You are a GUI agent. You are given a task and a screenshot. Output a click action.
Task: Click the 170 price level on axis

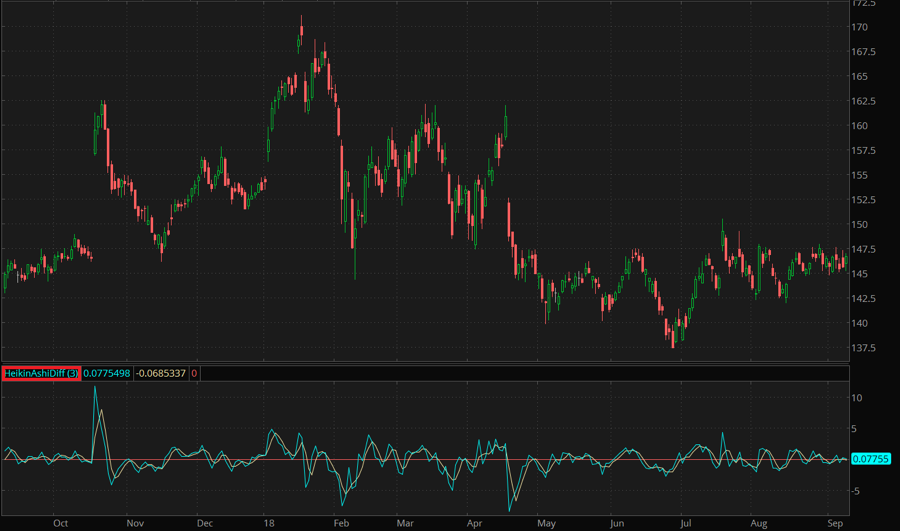pyautogui.click(x=859, y=27)
